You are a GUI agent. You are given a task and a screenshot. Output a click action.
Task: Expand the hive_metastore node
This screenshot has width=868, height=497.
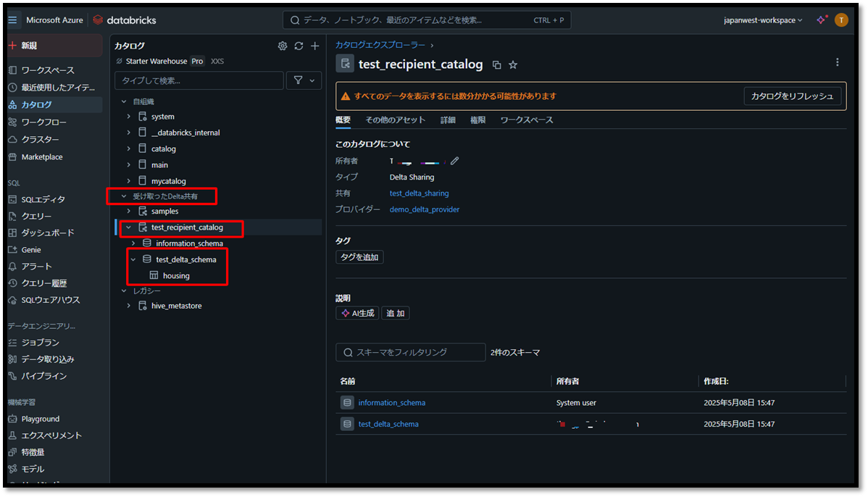[129, 306]
